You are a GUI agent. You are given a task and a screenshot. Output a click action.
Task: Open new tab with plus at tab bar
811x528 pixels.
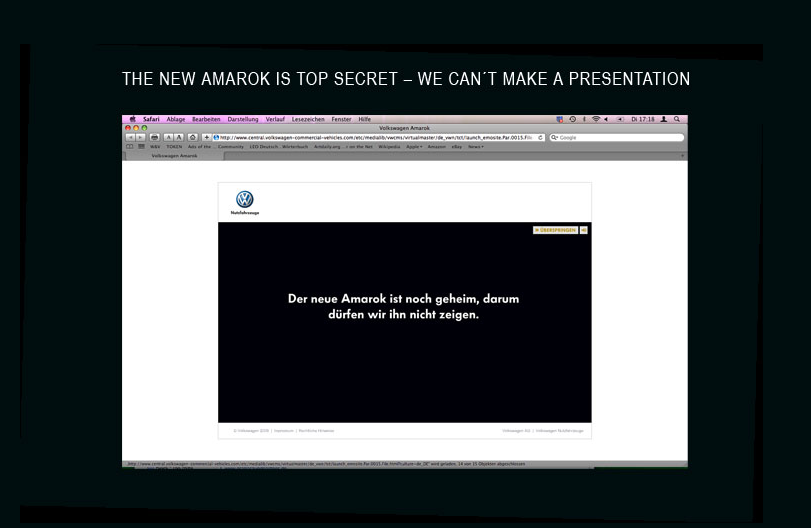point(682,156)
